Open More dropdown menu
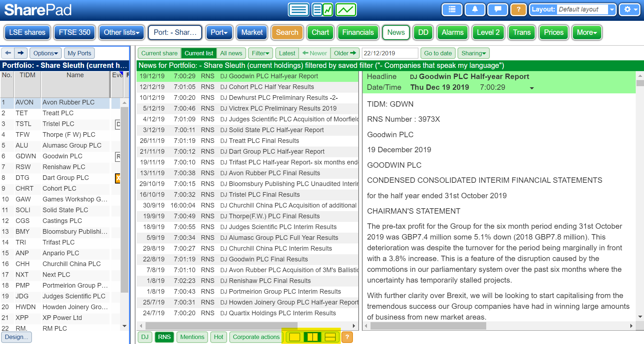Viewport: 644px width, 344px height. [587, 32]
